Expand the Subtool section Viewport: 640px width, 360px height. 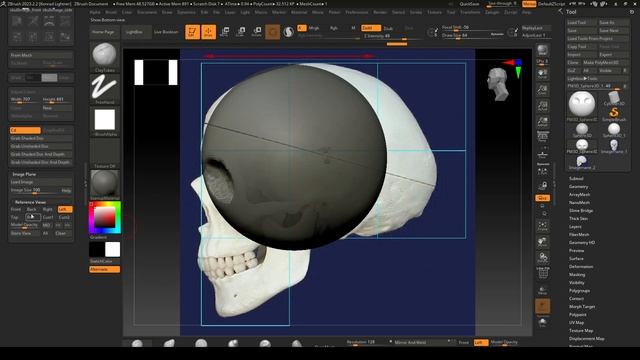click(x=576, y=179)
